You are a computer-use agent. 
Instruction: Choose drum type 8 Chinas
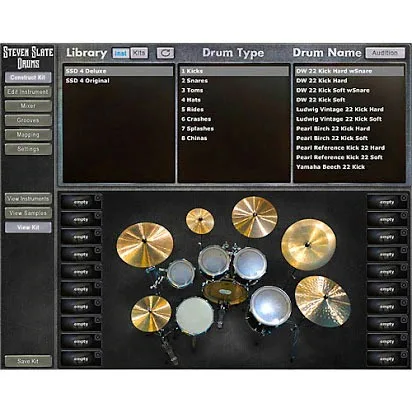234,138
